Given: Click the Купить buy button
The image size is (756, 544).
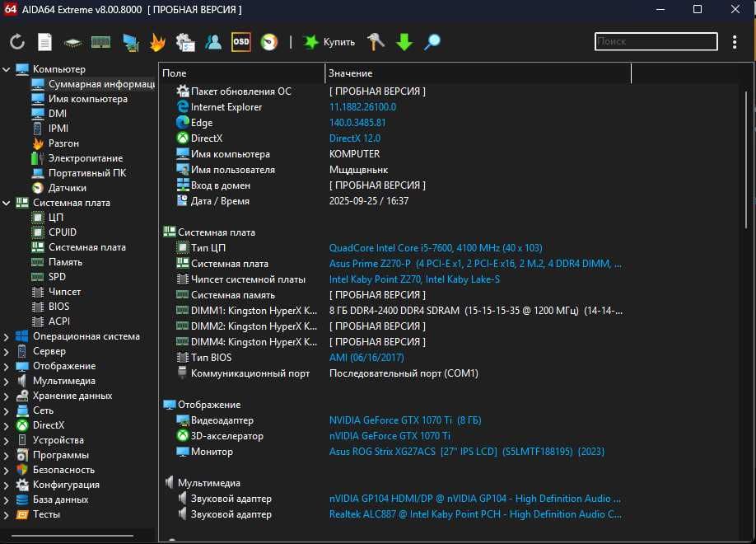Looking at the screenshot, I should [x=329, y=42].
